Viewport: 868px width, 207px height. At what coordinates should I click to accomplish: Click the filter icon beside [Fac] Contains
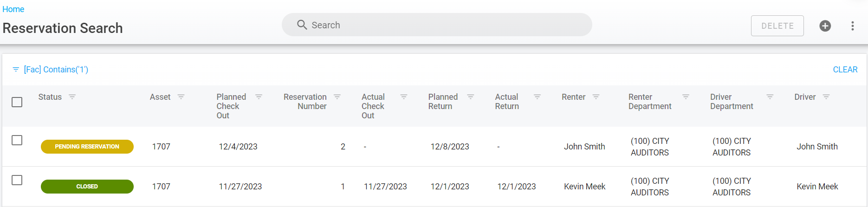pyautogui.click(x=16, y=70)
